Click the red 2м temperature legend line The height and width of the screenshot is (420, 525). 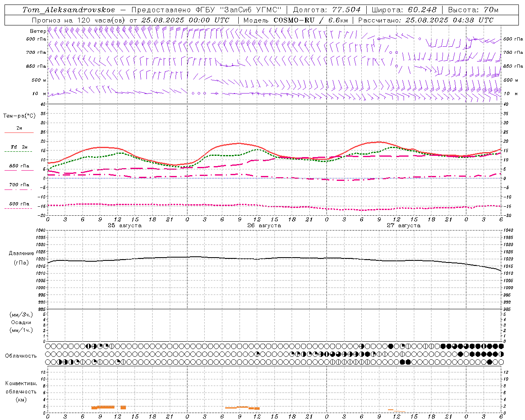click(x=19, y=132)
